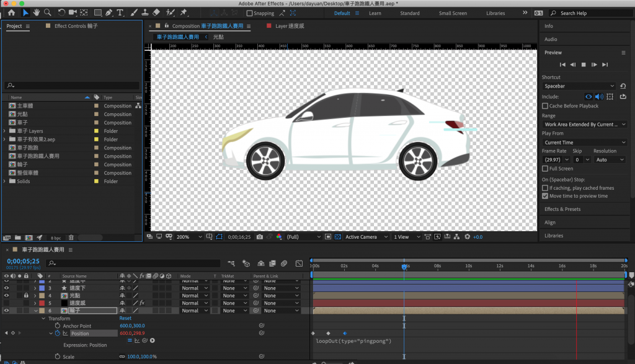Click Reset next to Transform
The height and width of the screenshot is (364, 635).
125,318
